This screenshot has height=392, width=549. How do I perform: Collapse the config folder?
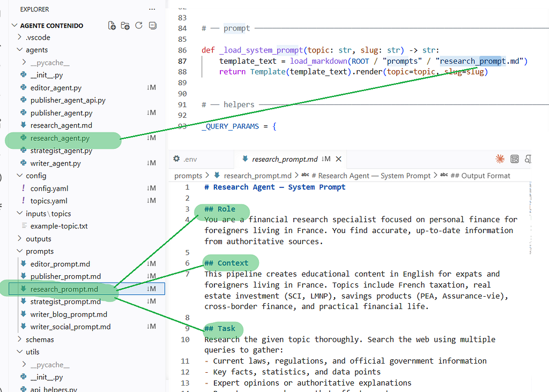(20, 176)
